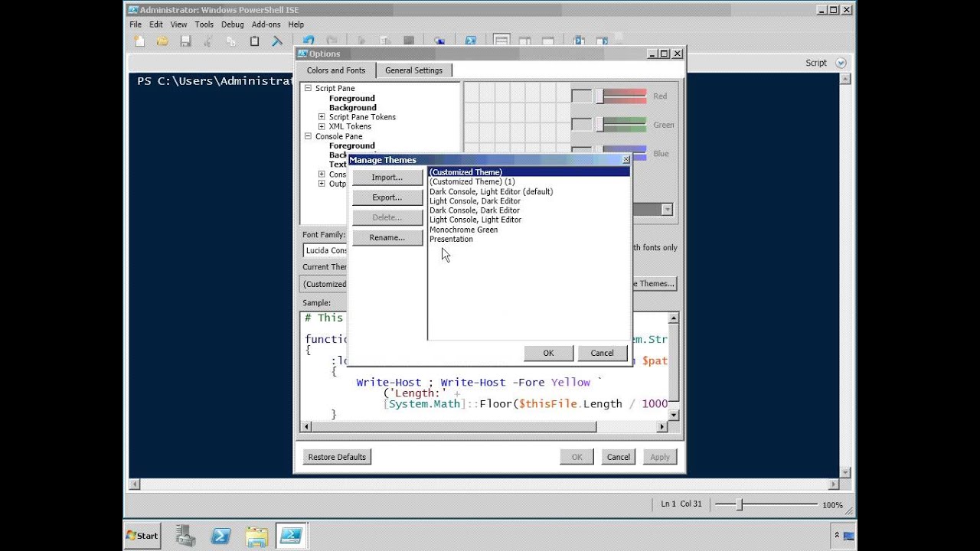Open the Edit menu

[x=156, y=24]
